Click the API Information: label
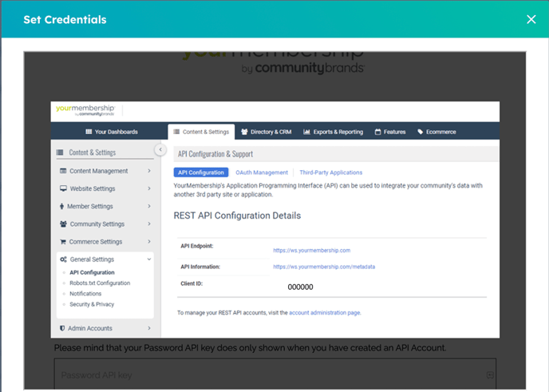The height and width of the screenshot is (392, 549). coord(200,267)
